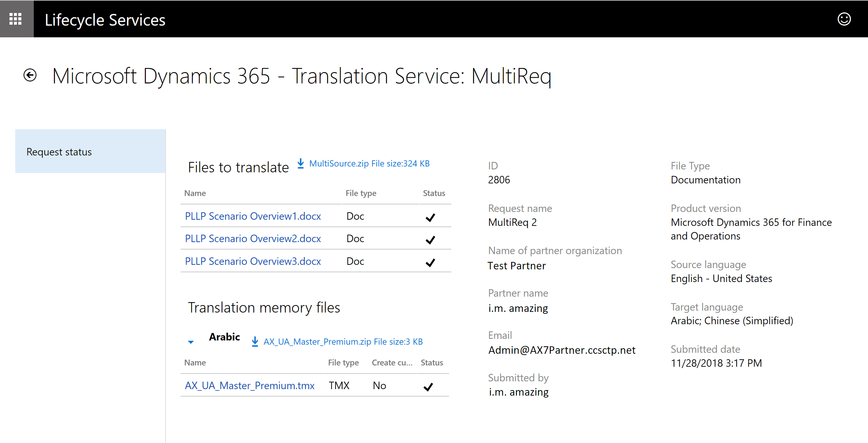Select target language Arabic; Chinese (Simplified)
Viewport: 868px width, 443px height.
pyautogui.click(x=732, y=321)
